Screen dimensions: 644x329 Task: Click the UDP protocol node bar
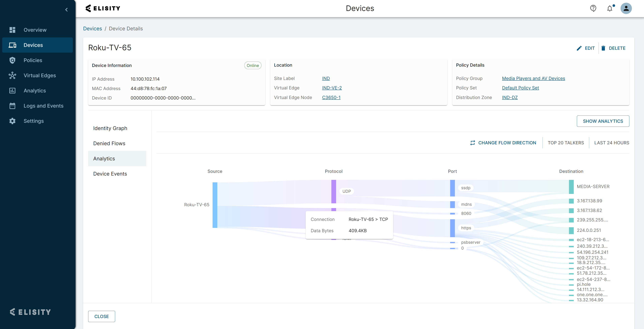(333, 192)
